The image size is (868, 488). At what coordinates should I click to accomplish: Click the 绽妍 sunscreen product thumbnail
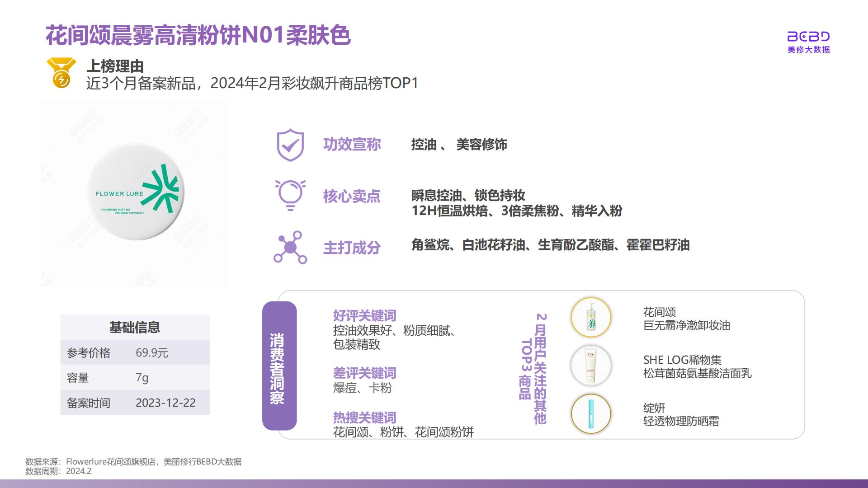[x=591, y=414]
